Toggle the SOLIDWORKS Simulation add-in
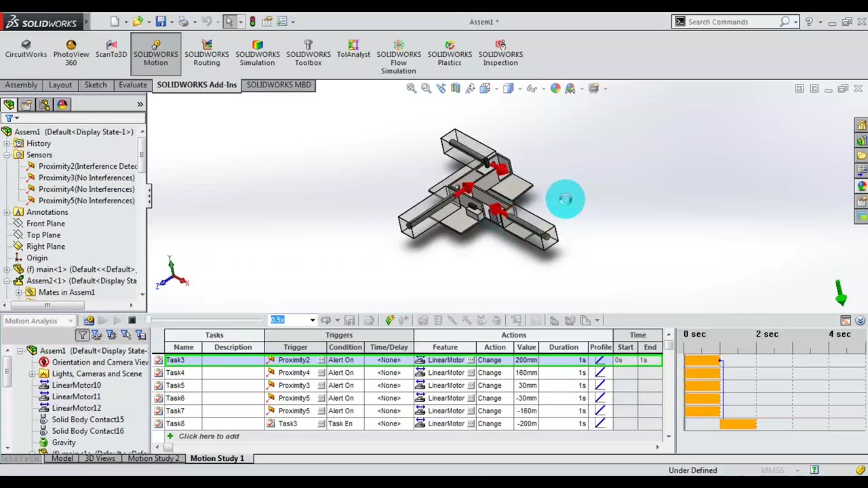Image resolution: width=868 pixels, height=488 pixels. coord(258,53)
